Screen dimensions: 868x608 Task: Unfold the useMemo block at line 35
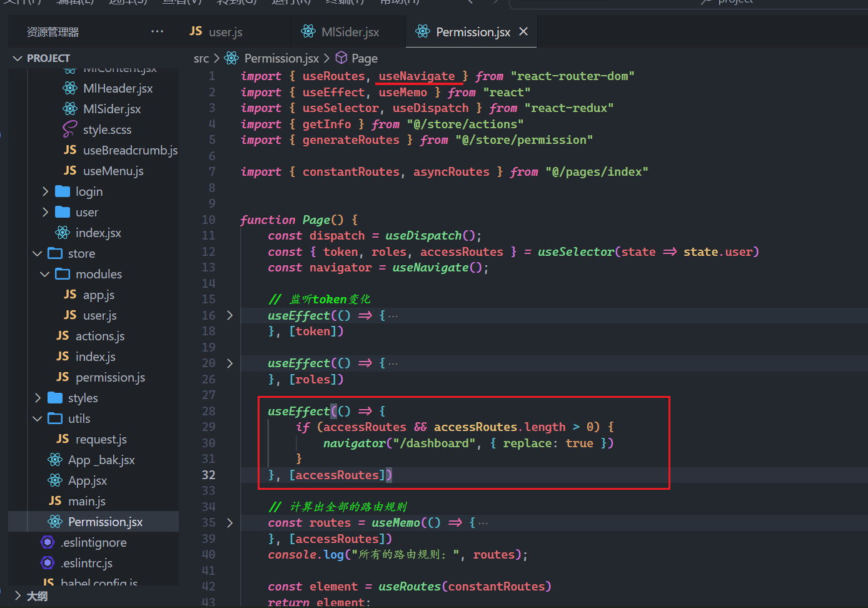click(x=230, y=522)
